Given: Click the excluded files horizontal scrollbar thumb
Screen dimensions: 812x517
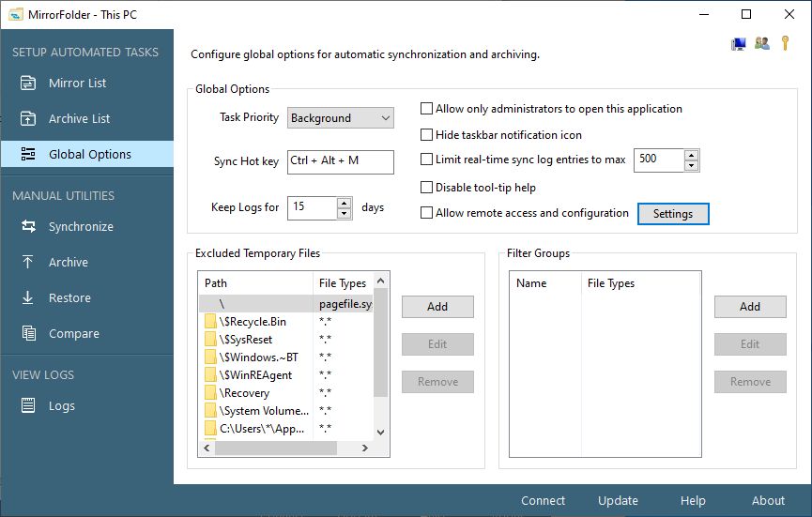Looking at the screenshot, I should pyautogui.click(x=275, y=448).
